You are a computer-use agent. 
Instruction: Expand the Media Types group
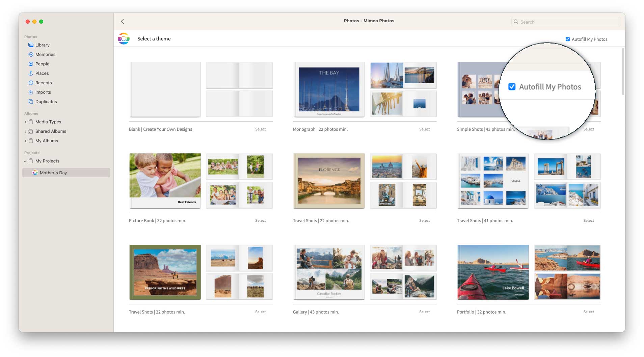point(25,122)
